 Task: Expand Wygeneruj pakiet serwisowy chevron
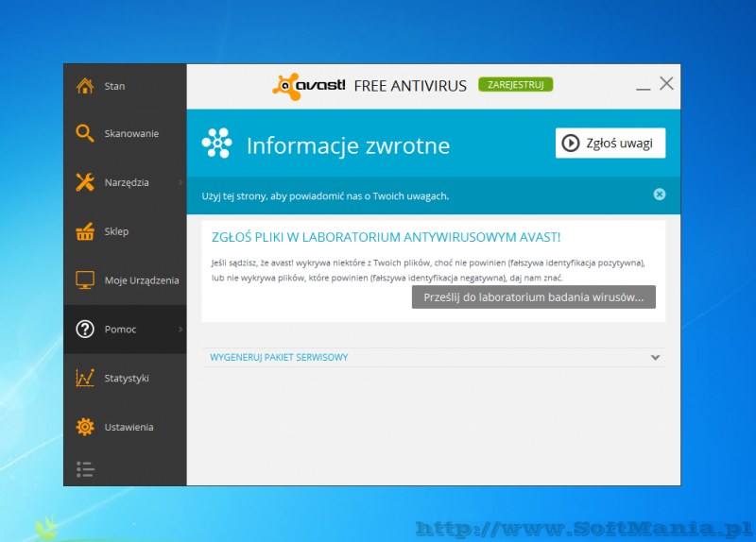coord(655,358)
